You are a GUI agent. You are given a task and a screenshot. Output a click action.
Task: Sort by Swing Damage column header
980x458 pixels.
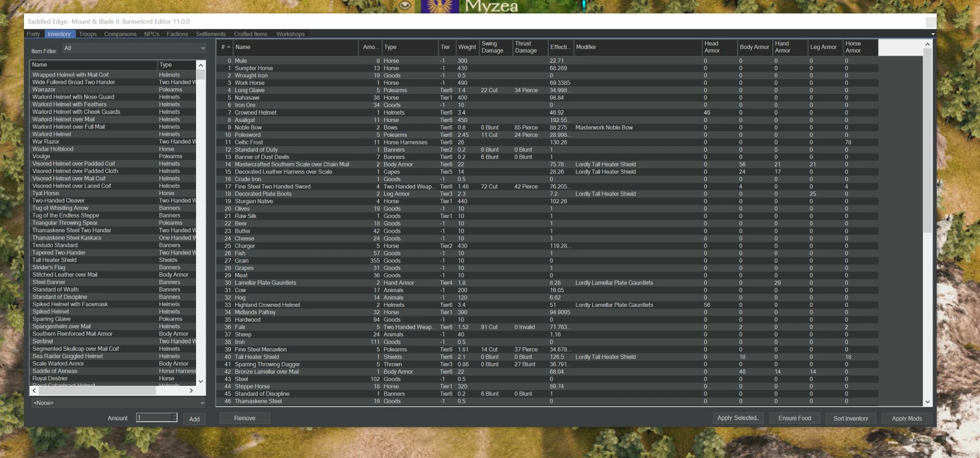pos(496,47)
